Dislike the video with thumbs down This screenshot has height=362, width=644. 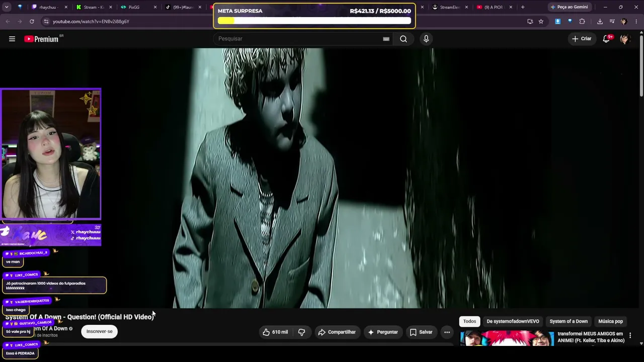[x=301, y=332]
